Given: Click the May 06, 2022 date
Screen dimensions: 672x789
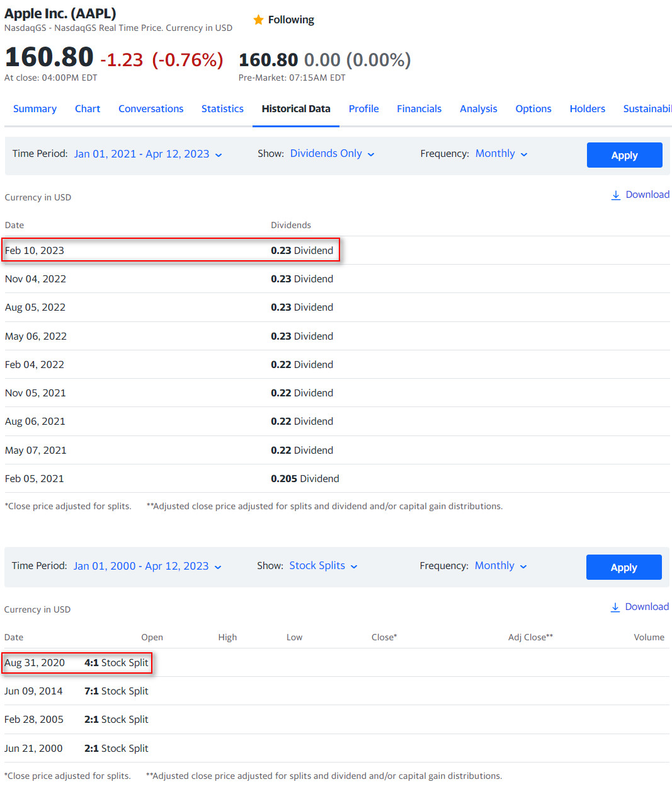Looking at the screenshot, I should [36, 337].
